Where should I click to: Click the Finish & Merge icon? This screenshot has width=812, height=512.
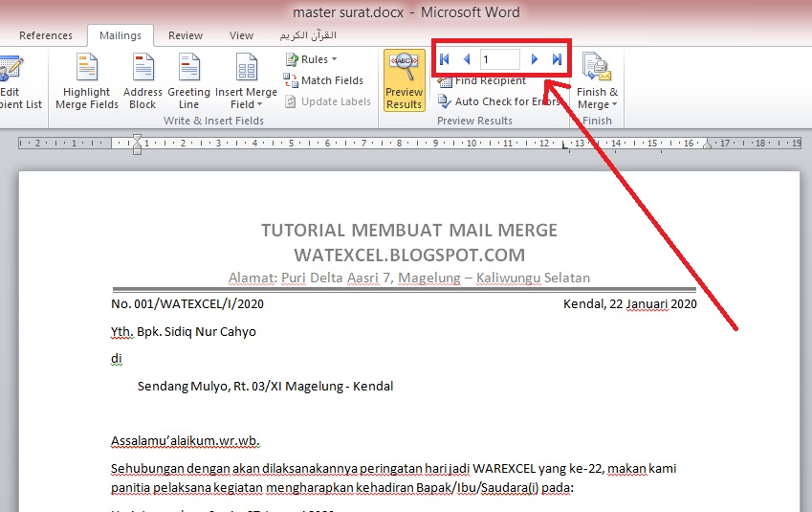[597, 67]
